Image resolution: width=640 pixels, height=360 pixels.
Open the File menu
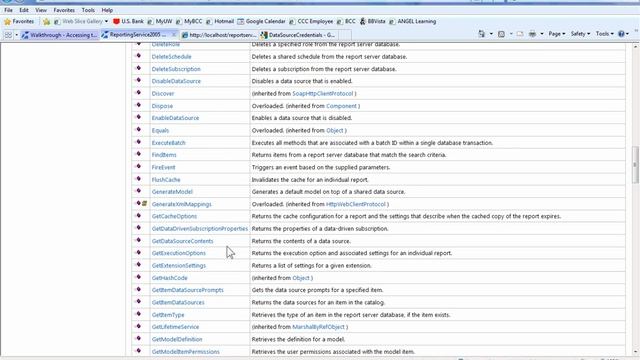point(8,10)
